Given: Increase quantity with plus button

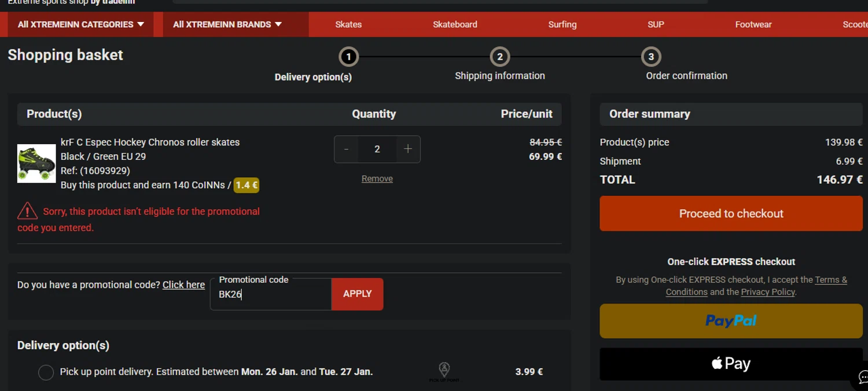Looking at the screenshot, I should click(408, 149).
